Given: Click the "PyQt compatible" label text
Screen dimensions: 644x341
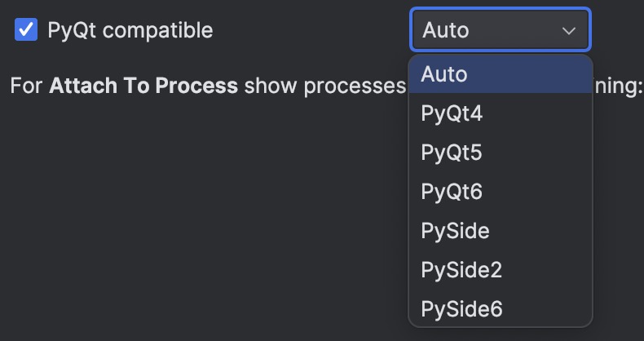Looking at the screenshot, I should [130, 30].
